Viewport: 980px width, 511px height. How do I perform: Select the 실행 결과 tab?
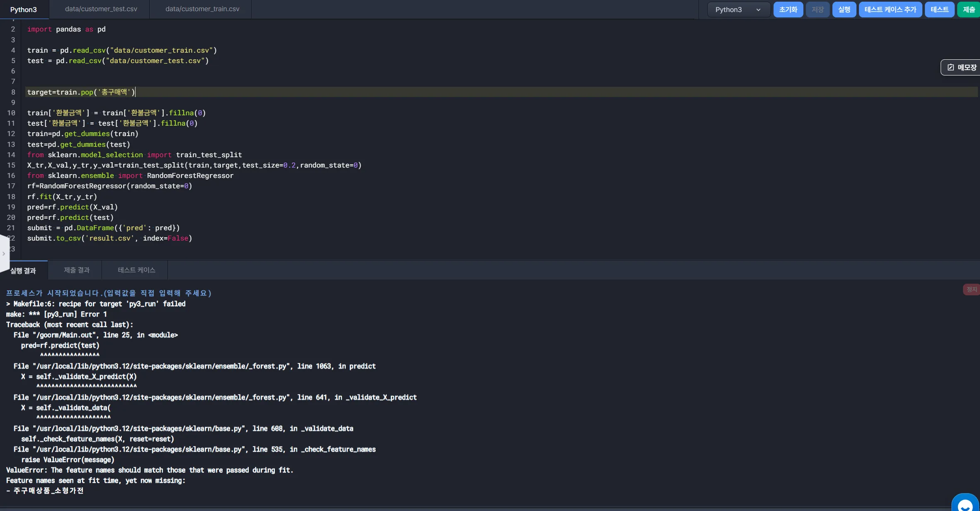tap(23, 270)
